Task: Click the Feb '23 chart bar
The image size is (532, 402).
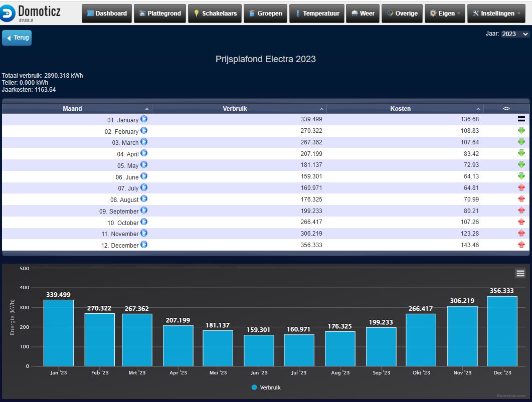Action: click(99, 339)
